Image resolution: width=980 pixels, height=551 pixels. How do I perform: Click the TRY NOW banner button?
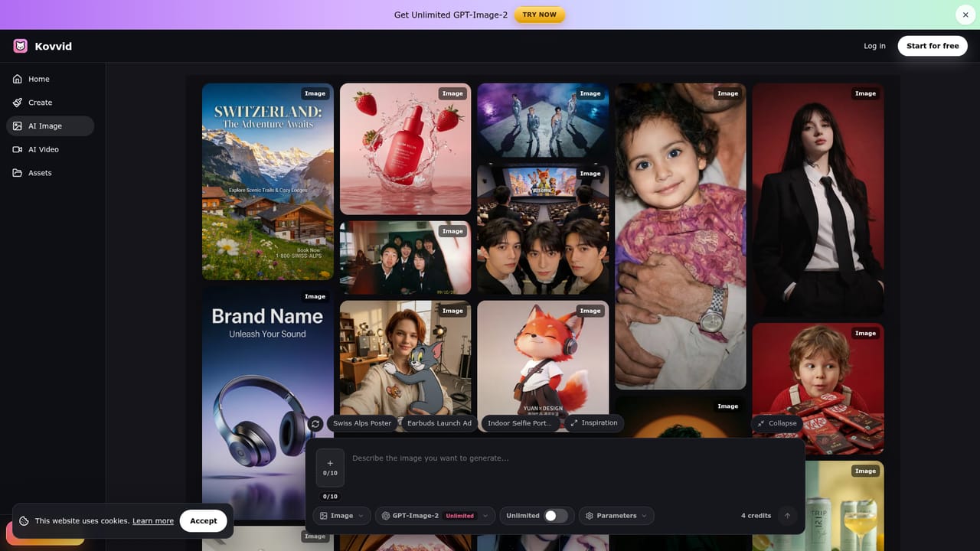[539, 15]
